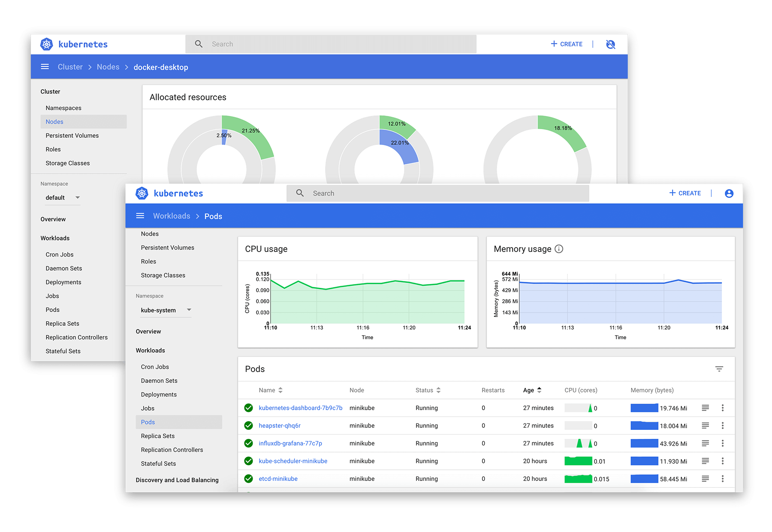772x532 pixels.
Task: Open actions menu for influxdb-grafana-77c7p pod
Action: pyautogui.click(x=723, y=443)
